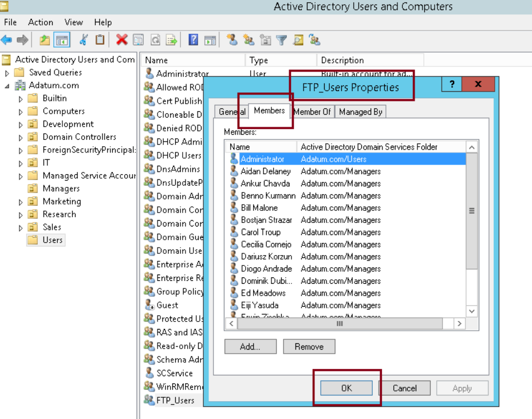
Task: Click the members list scroll down arrow
Action: pyautogui.click(x=472, y=311)
